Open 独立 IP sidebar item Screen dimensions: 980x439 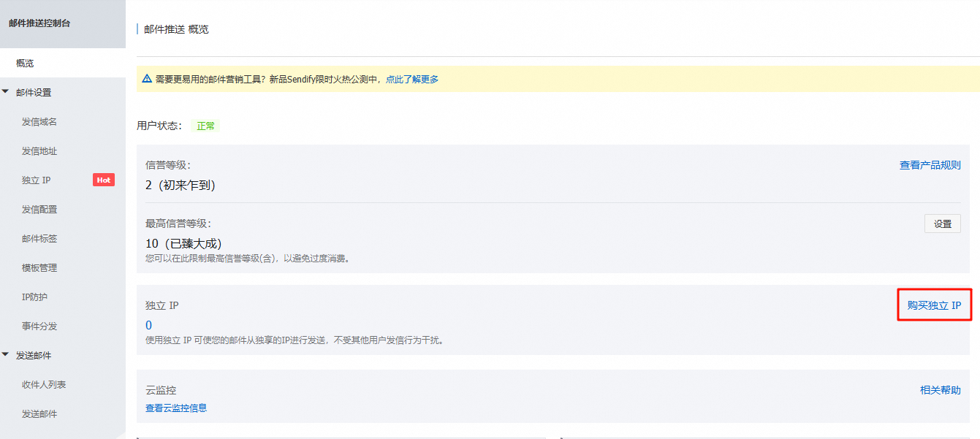coord(36,180)
